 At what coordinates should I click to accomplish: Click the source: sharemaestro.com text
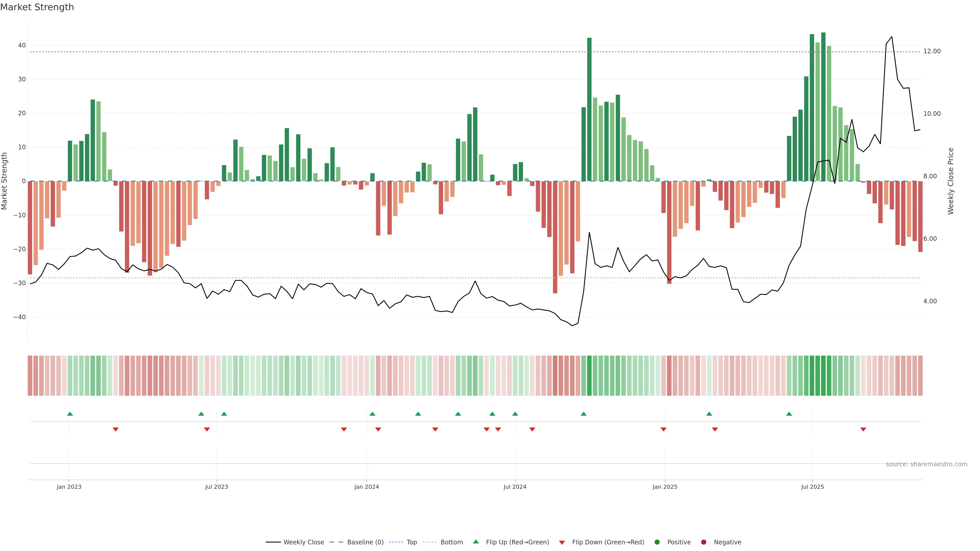click(x=926, y=464)
